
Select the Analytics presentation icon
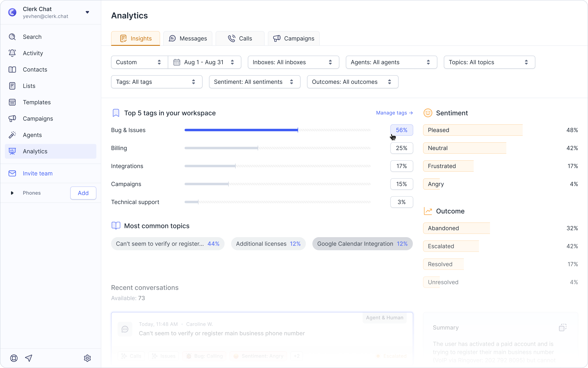[12, 151]
